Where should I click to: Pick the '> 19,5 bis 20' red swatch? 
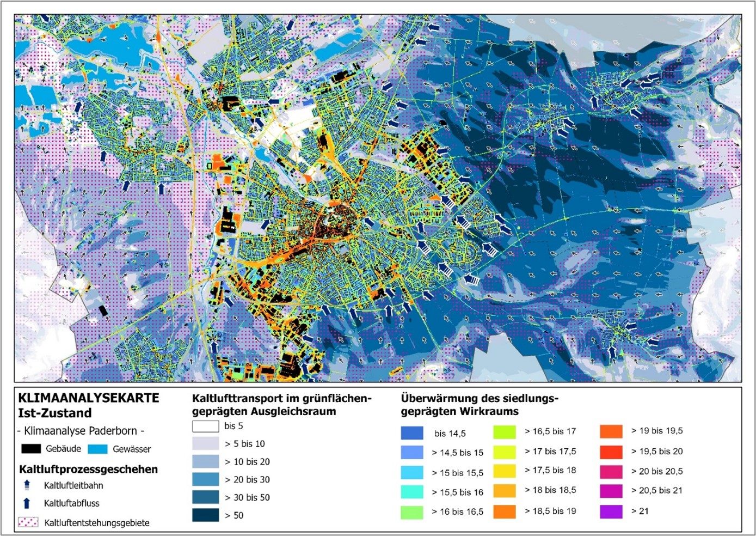pos(611,452)
